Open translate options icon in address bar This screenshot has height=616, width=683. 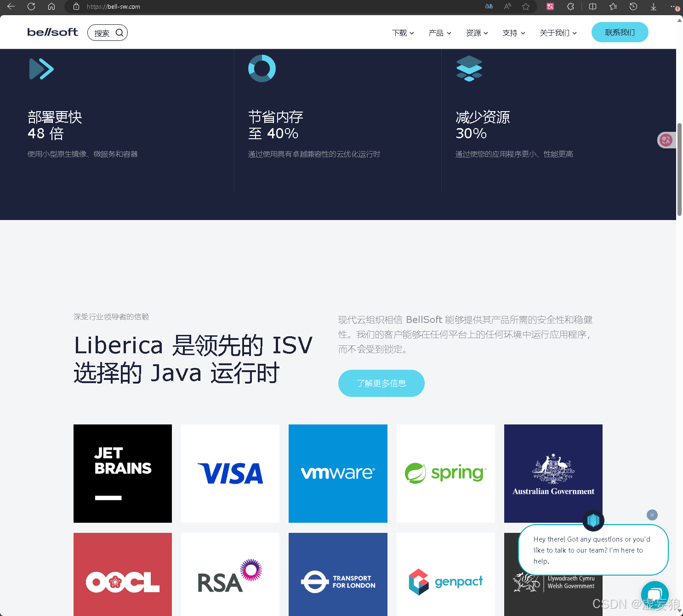[x=489, y=6]
